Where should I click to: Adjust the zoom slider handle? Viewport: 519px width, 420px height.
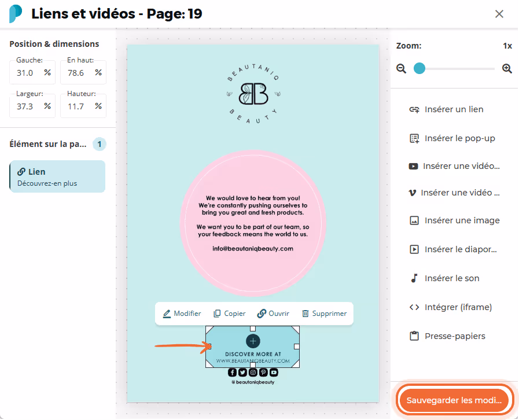pyautogui.click(x=419, y=68)
